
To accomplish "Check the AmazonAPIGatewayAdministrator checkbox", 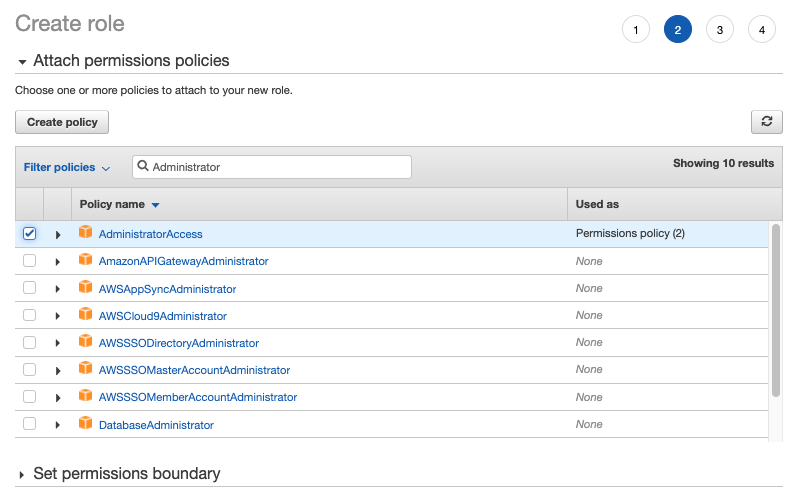I will click(x=30, y=261).
